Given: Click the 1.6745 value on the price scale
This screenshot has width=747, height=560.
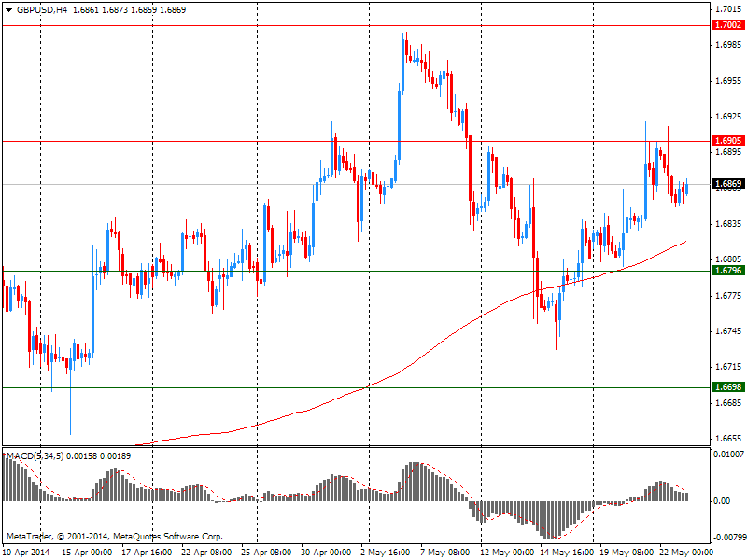Looking at the screenshot, I should [728, 331].
